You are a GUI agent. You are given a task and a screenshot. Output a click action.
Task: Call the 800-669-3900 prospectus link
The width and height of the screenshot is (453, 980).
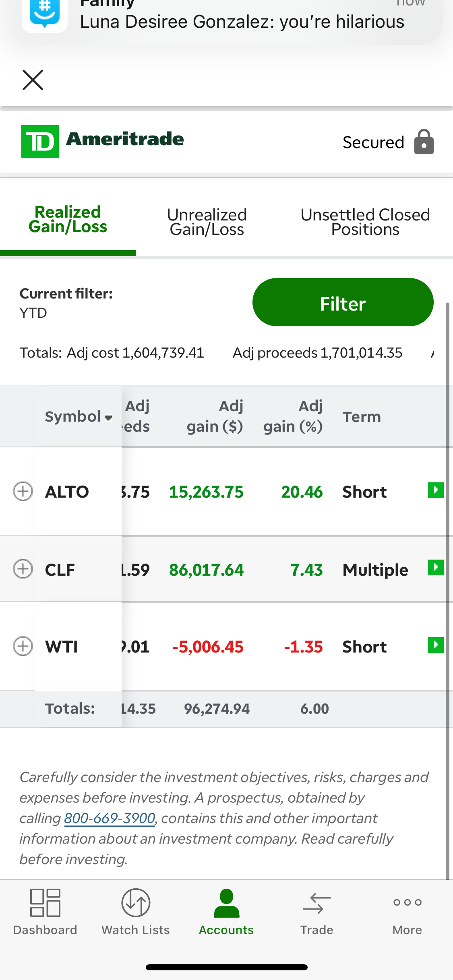tap(110, 818)
